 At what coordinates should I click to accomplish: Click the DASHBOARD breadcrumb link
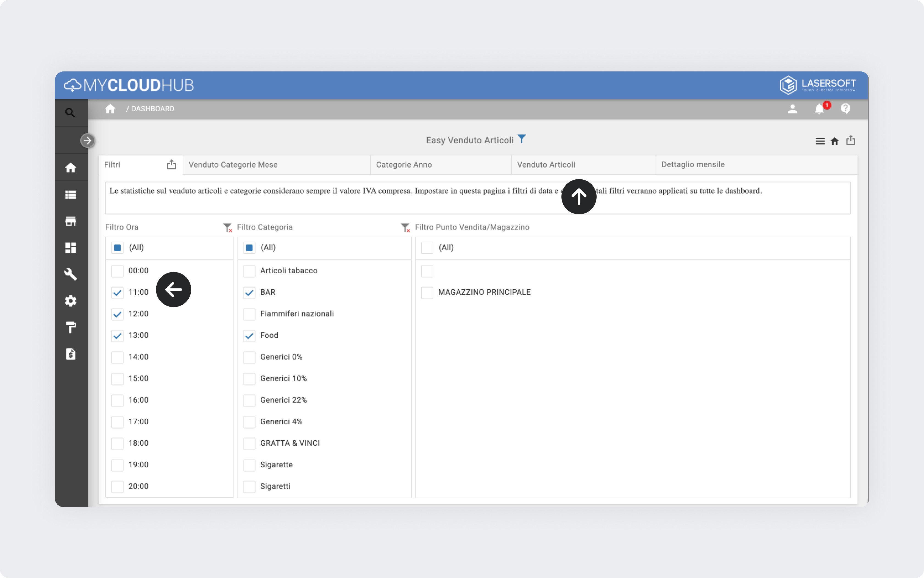[x=152, y=109]
